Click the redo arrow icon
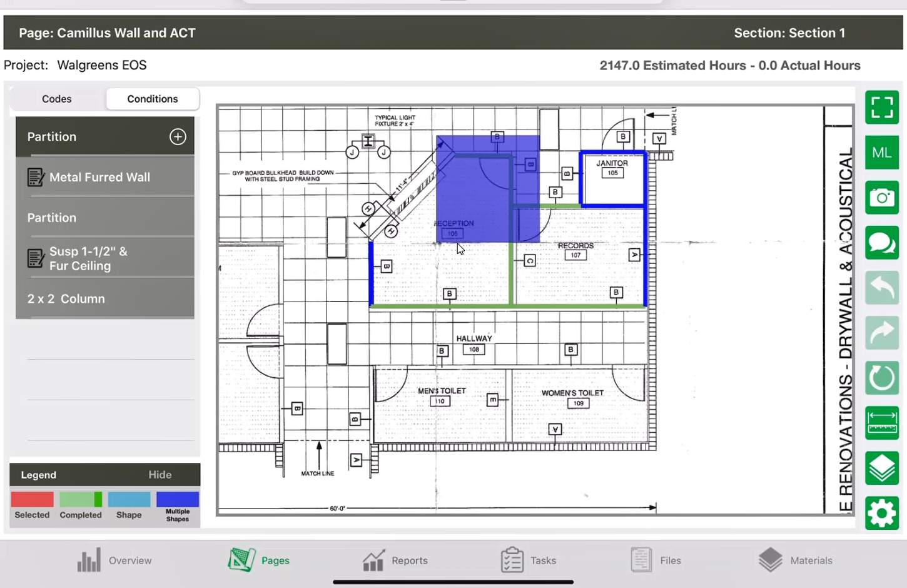The image size is (907, 588). 881,333
